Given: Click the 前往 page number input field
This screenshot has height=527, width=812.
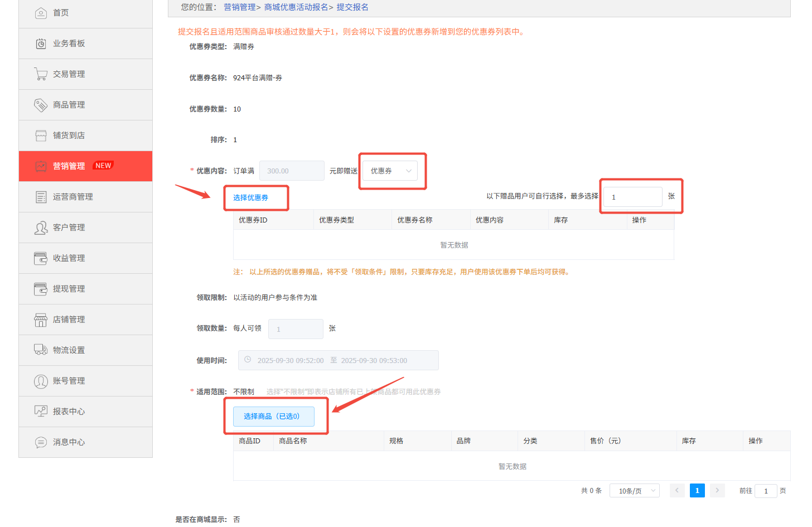Looking at the screenshot, I should 766,491.
